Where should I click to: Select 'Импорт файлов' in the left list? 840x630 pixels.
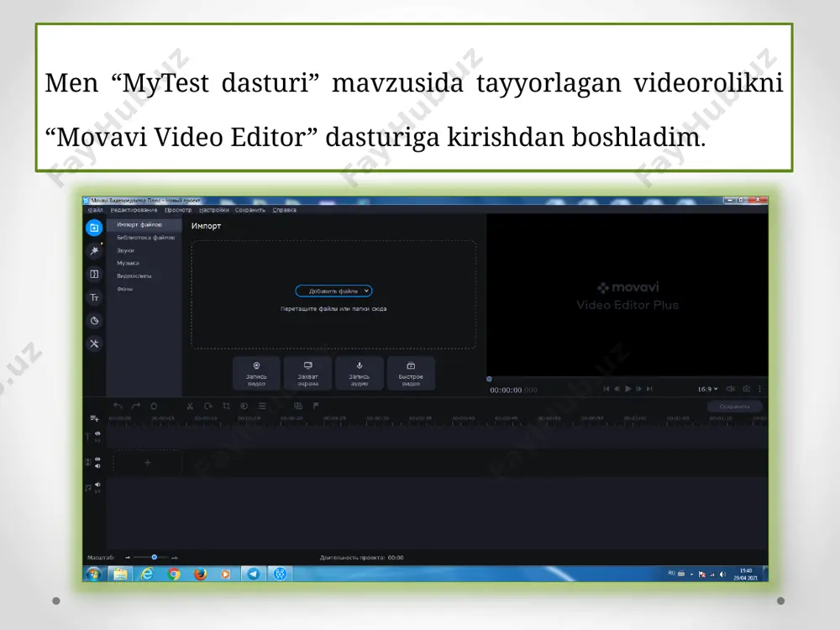coord(144,224)
